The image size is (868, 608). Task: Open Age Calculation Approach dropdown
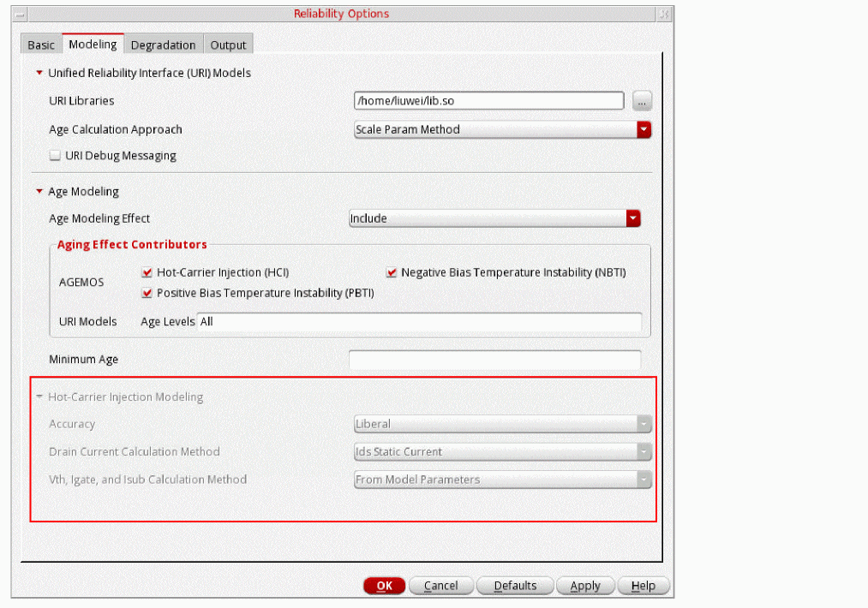[503, 129]
